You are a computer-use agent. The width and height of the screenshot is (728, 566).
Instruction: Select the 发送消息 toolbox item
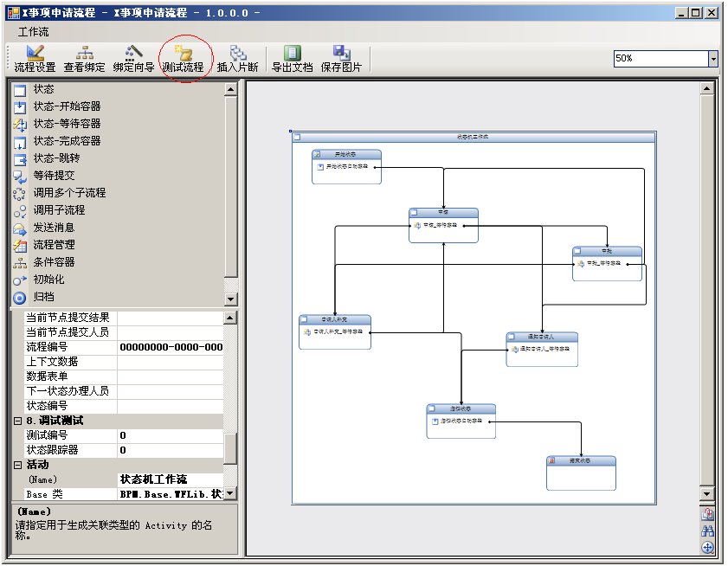54,228
